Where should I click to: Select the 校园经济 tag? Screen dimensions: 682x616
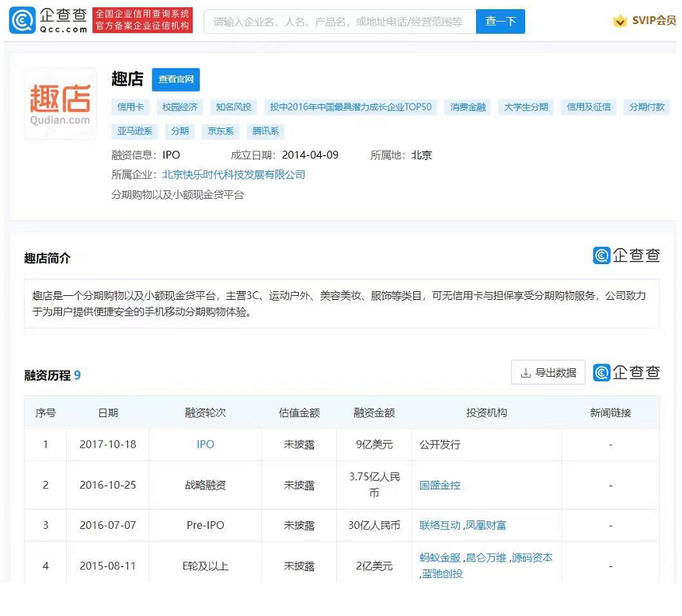[179, 107]
